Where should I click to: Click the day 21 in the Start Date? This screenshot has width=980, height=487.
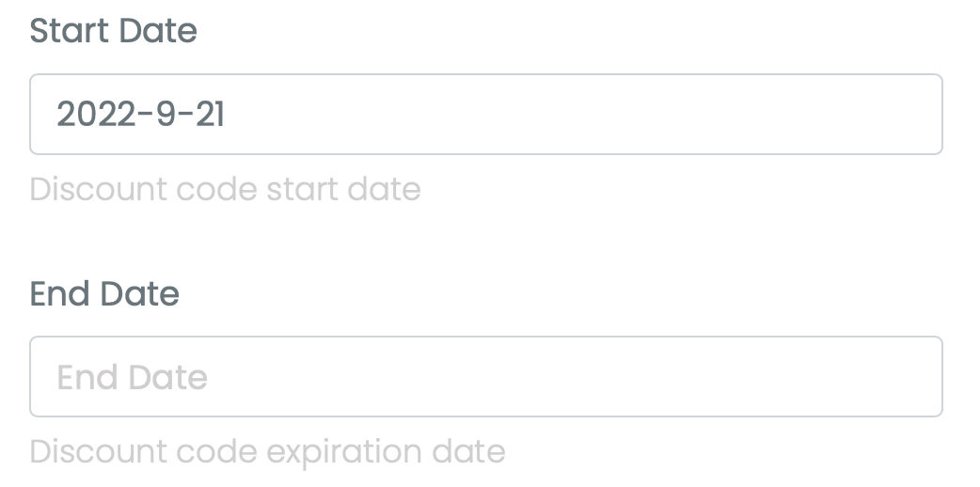pos(210,115)
